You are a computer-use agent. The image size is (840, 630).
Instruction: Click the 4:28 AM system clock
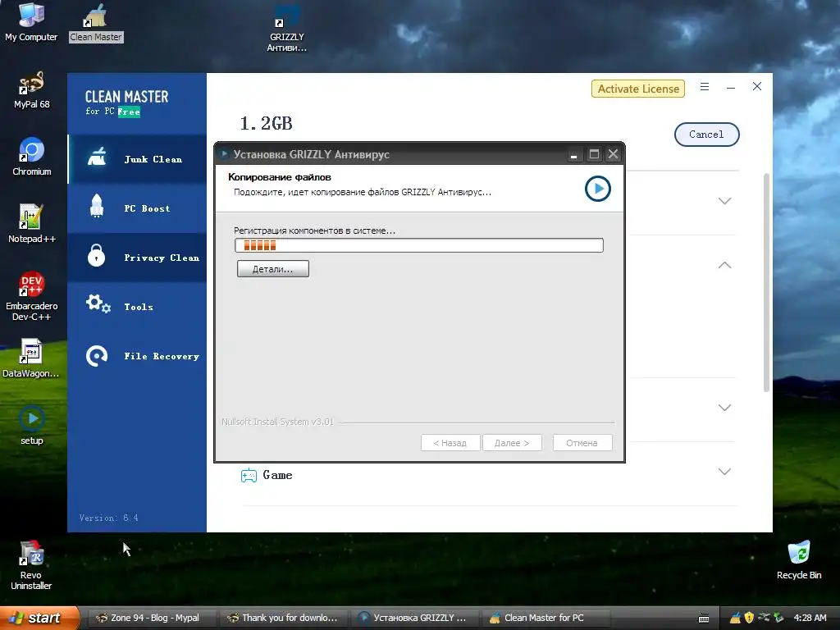810,618
